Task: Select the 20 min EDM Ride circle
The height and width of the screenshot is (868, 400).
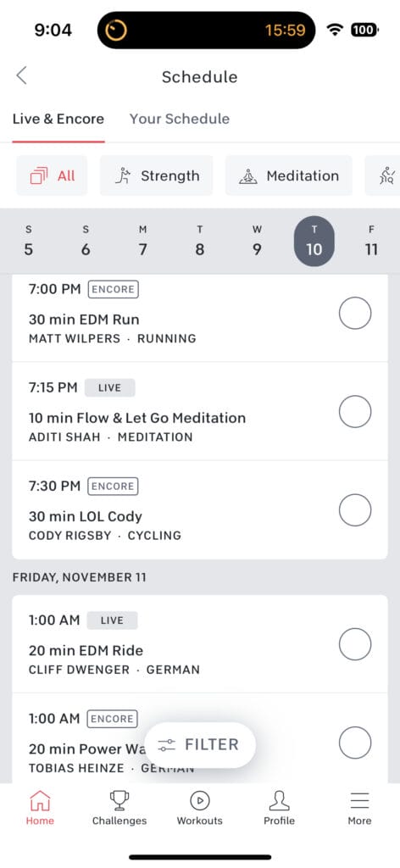Action: [x=354, y=644]
